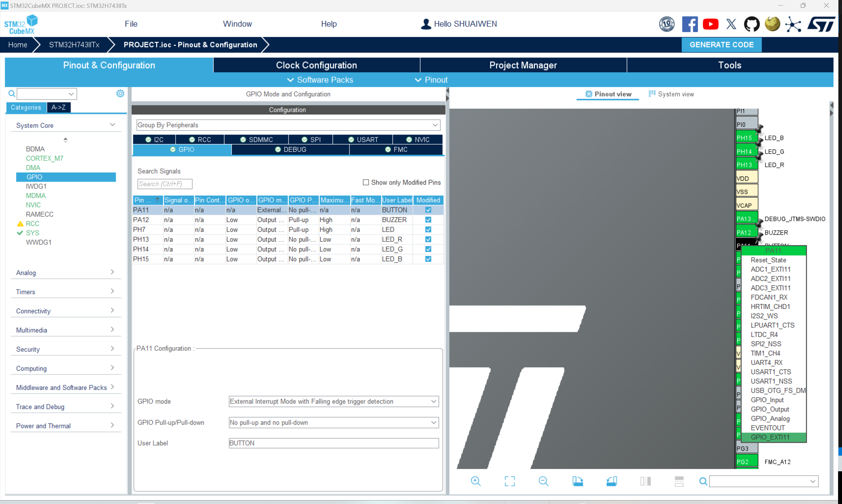Toggle Modified checkbox for PH13 row
Viewport: 842px width, 504px height.
coord(428,240)
